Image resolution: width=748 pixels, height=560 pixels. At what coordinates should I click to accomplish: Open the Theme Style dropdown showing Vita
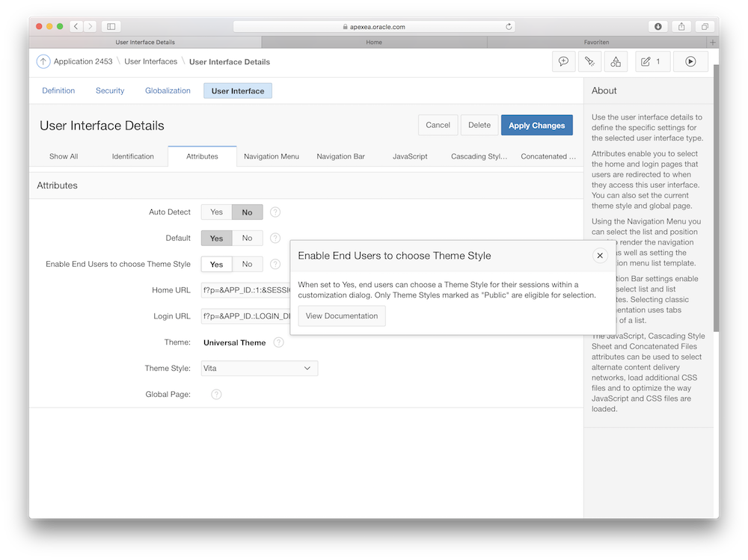pyautogui.click(x=259, y=368)
